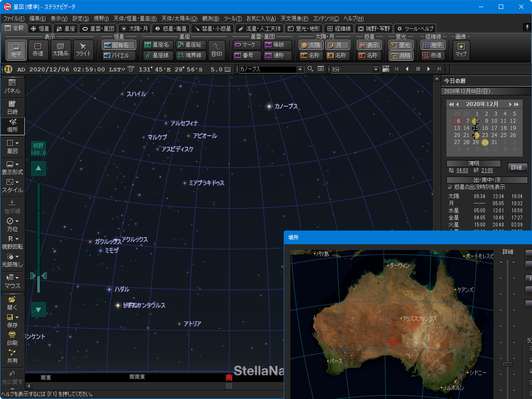Expand the カノープス object dropdown
Viewport: 532px width, 399px height.
pyautogui.click(x=300, y=69)
